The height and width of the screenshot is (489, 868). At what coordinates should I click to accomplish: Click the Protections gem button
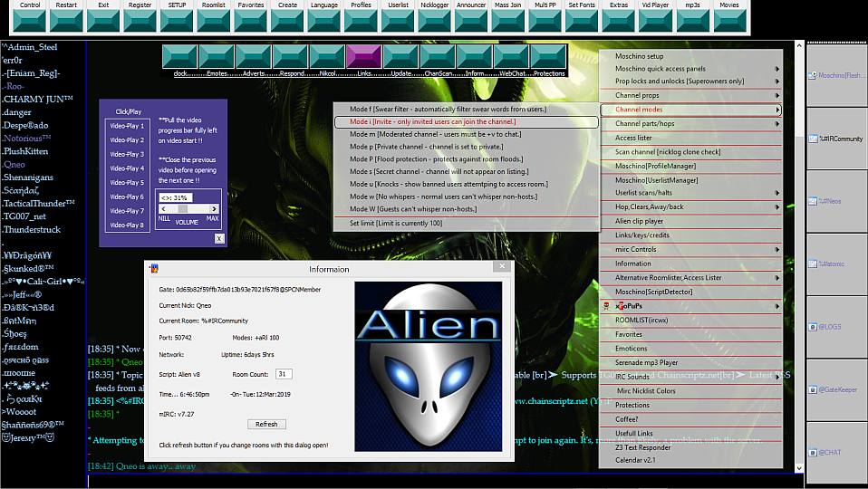[x=548, y=56]
